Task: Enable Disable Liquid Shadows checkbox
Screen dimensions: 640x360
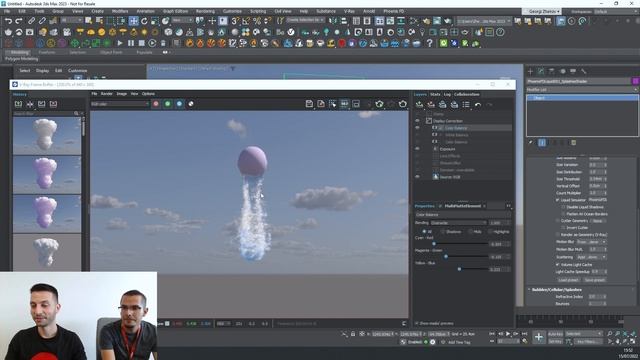Action: (x=563, y=207)
